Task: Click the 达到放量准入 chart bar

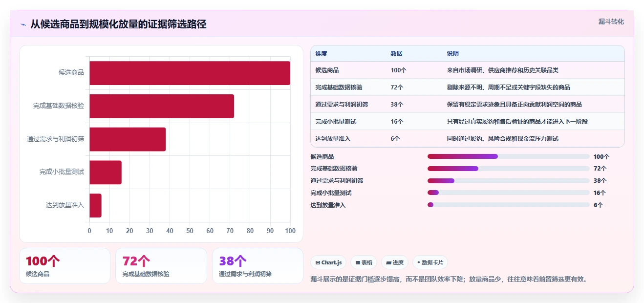Action: 95,205
